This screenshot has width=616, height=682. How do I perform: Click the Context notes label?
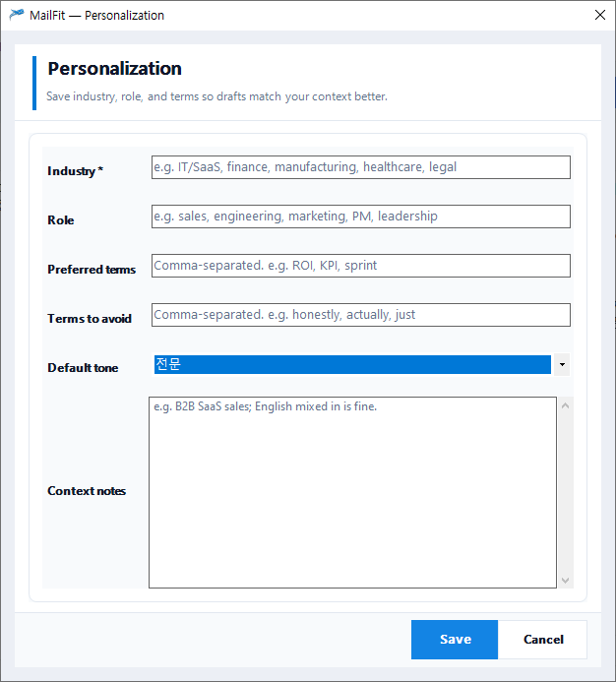[x=87, y=491]
